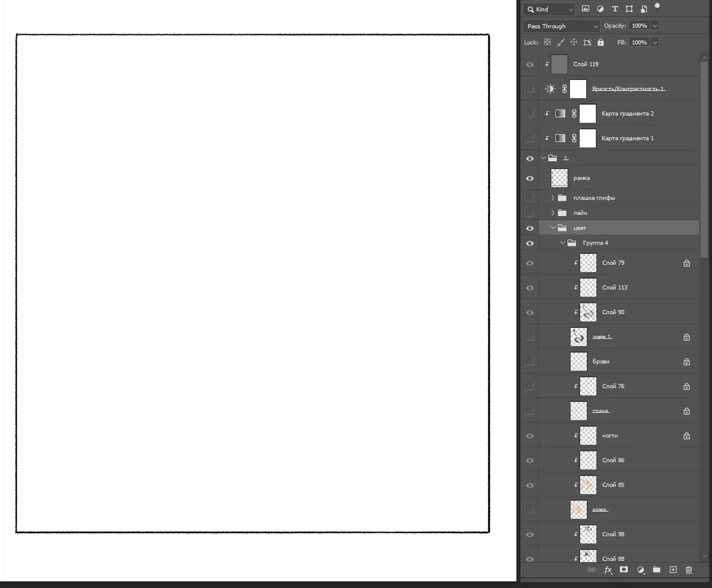The image size is (712, 588).
Task: Delete the selected layer
Action: point(689,570)
